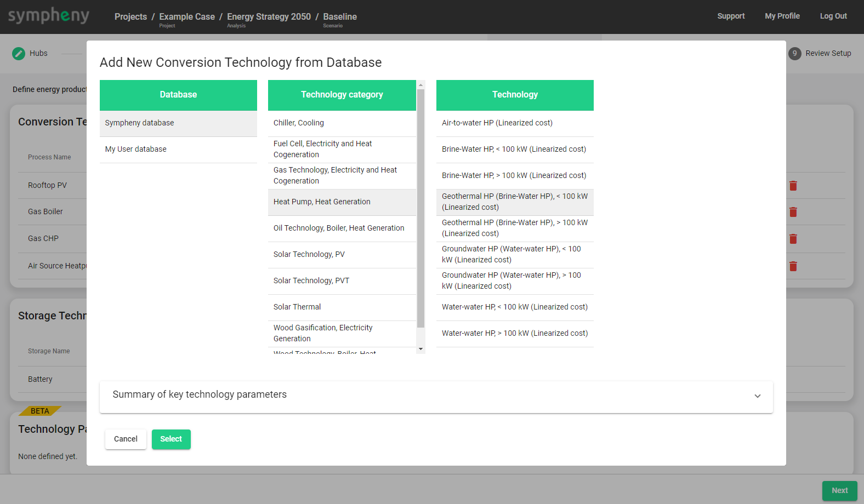
Task: Choose Solar Technology, PV category
Action: click(x=342, y=255)
